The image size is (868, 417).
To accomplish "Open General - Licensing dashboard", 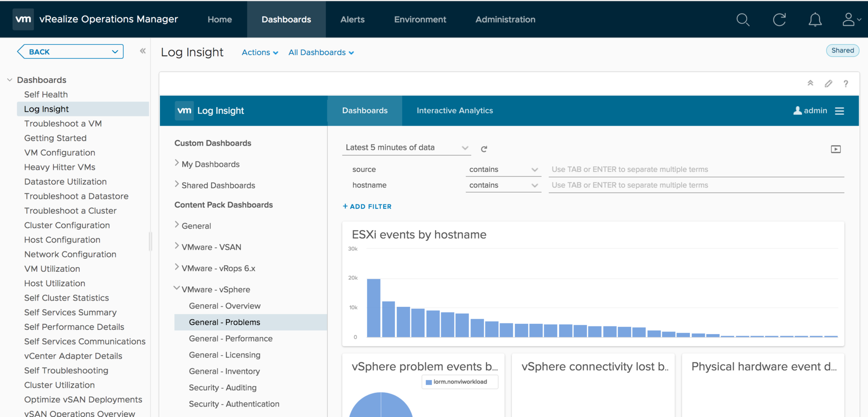I will tap(225, 355).
